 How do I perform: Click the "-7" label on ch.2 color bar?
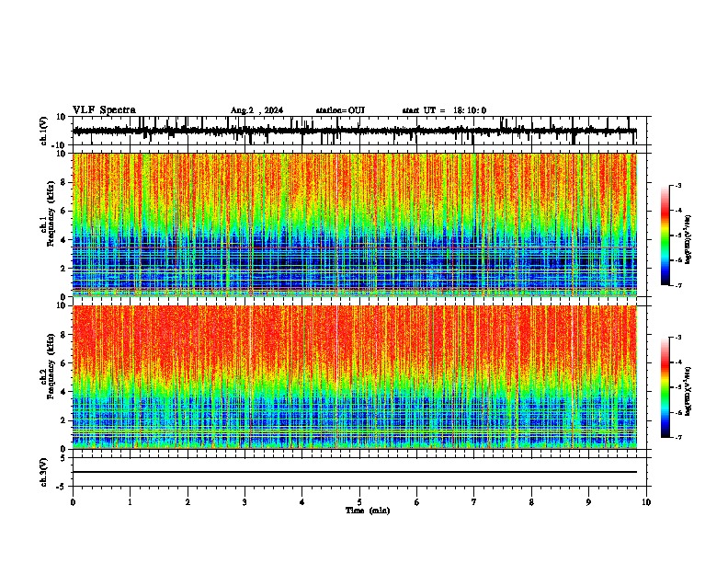(678, 438)
